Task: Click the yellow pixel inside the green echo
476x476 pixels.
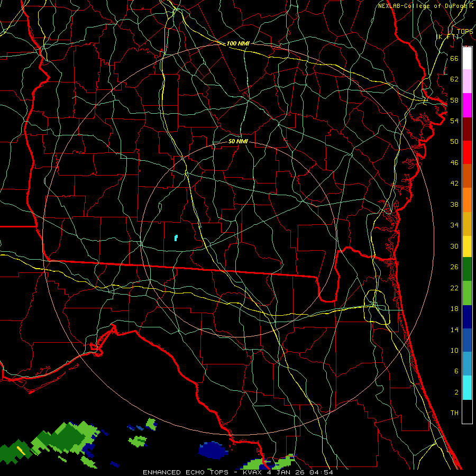Action: [21, 450]
